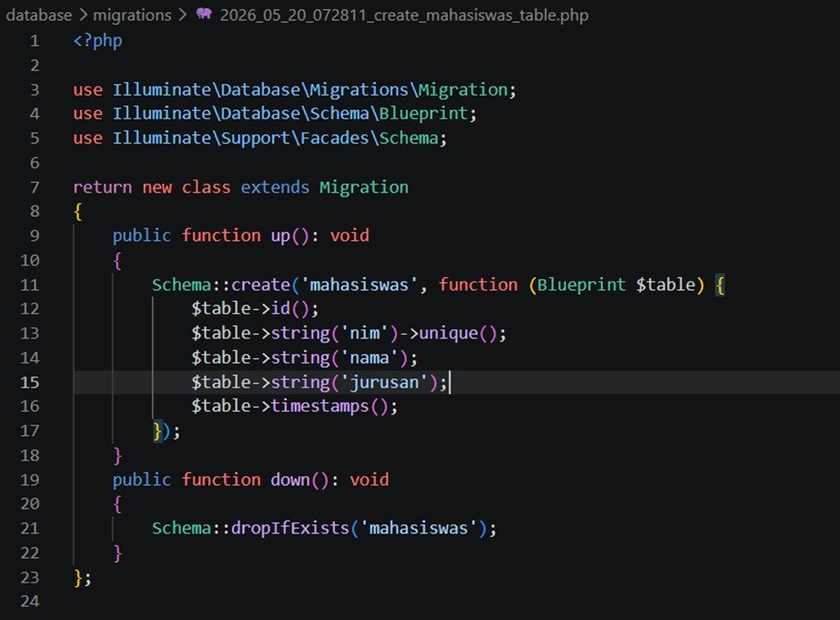Click 'use' keyword on line 3
Viewport: 840px width, 620px height.
tap(88, 89)
